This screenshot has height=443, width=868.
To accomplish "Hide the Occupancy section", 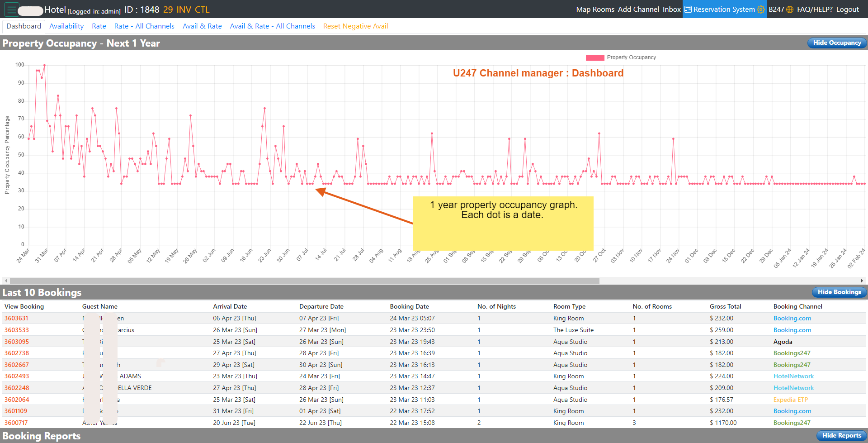I will [x=837, y=43].
